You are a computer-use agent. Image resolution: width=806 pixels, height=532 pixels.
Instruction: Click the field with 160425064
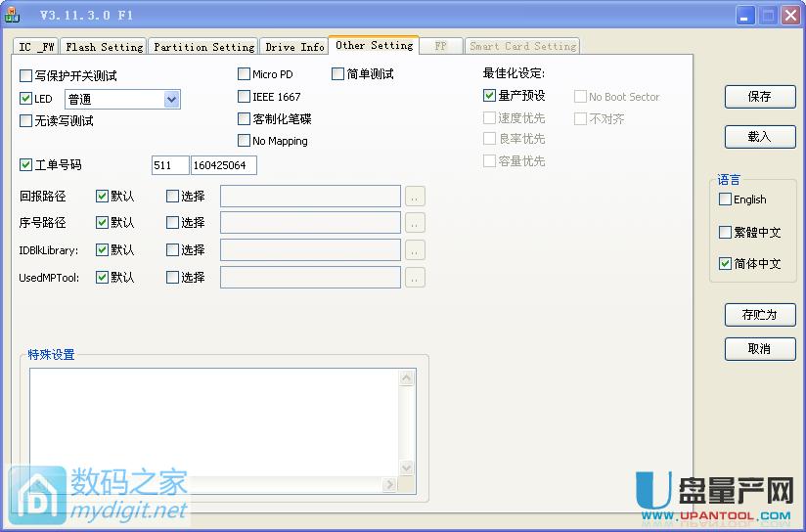point(224,165)
